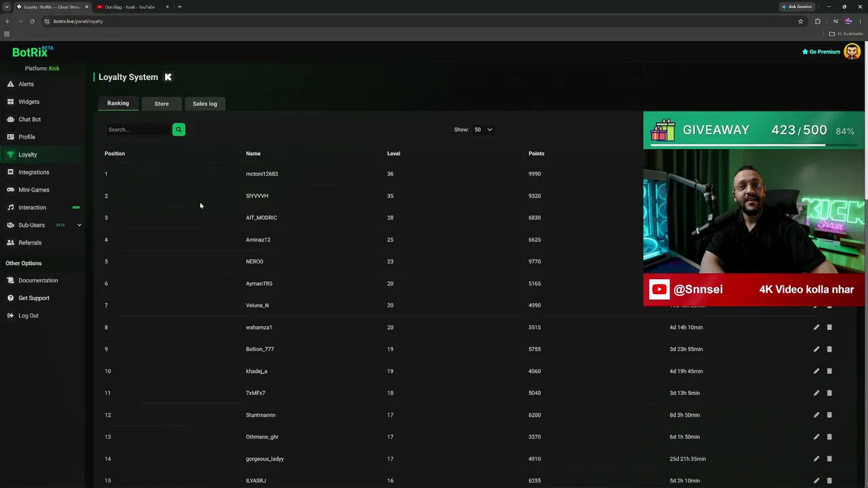This screenshot has width=868, height=488.
Task: Open the All Bookmarks folder
Action: [x=846, y=34]
